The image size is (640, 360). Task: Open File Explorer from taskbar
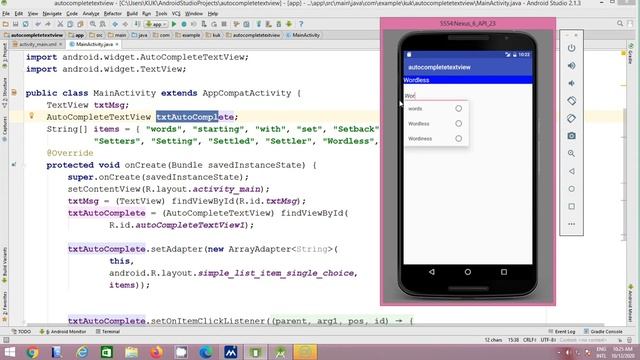click(x=131, y=352)
